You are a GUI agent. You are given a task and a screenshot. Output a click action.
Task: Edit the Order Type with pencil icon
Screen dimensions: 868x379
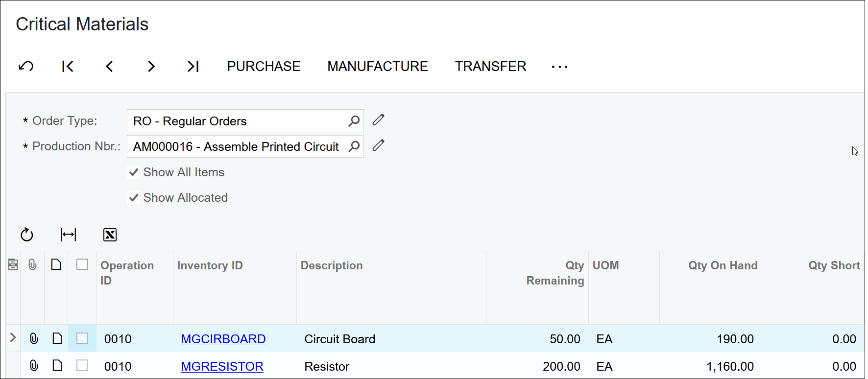(x=378, y=120)
